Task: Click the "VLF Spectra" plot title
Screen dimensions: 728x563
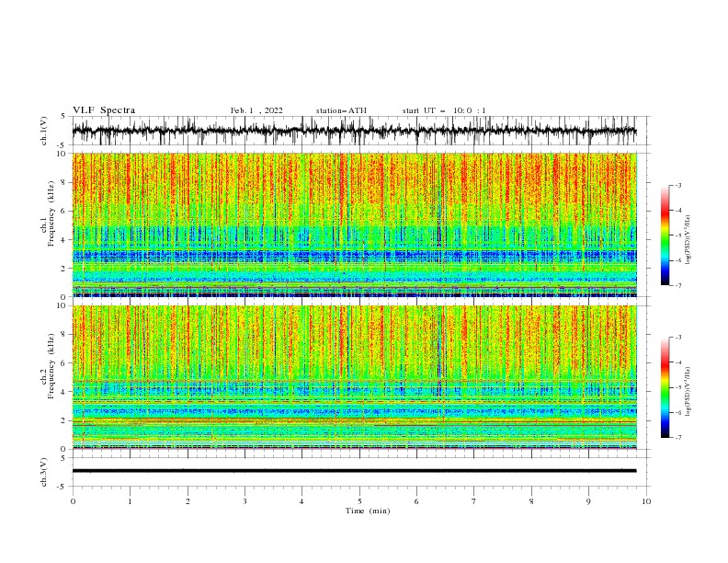Action: click(x=104, y=110)
